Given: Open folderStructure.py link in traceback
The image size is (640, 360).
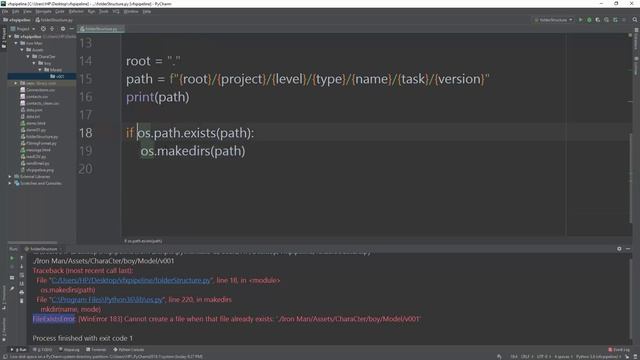Looking at the screenshot, I should coord(131,280).
